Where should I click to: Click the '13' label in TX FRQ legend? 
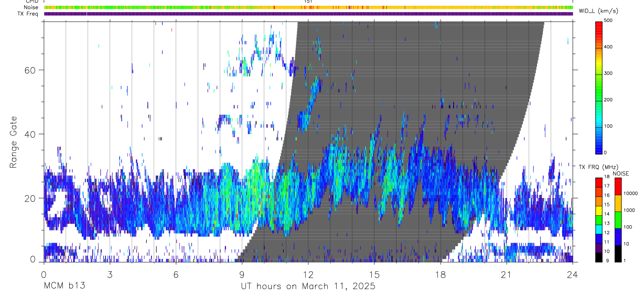coord(606,224)
